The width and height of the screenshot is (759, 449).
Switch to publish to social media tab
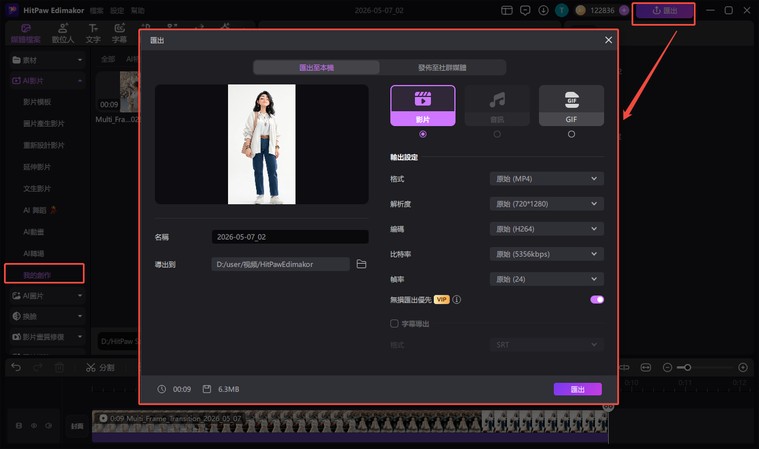pyautogui.click(x=442, y=67)
